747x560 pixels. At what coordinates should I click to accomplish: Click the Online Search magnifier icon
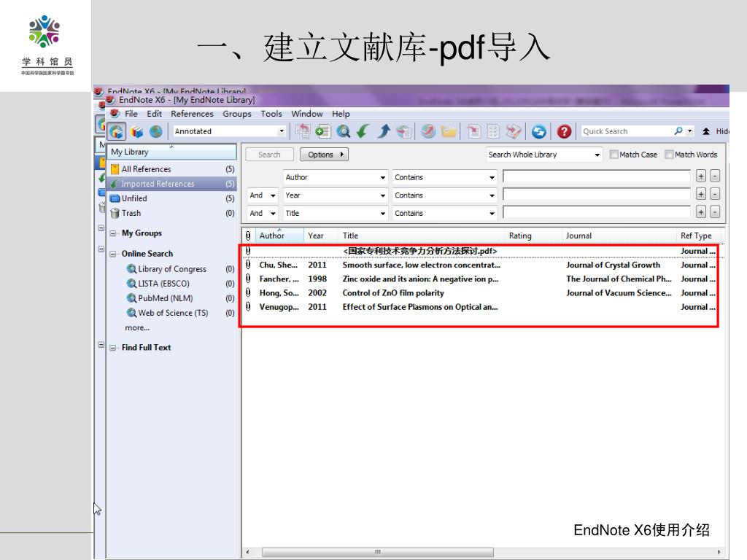(343, 131)
